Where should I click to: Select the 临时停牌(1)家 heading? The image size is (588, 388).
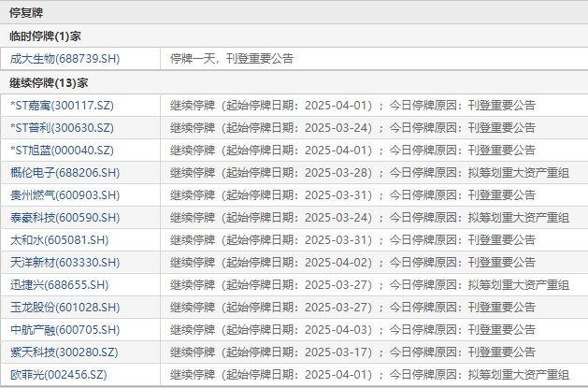point(45,36)
